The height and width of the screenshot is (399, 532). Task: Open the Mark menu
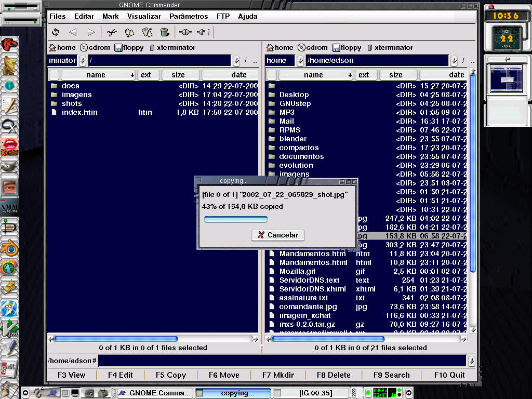tap(110, 16)
